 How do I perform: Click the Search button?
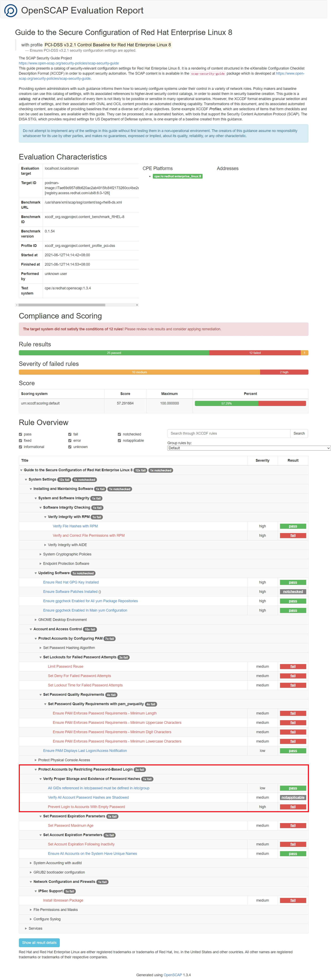click(299, 433)
